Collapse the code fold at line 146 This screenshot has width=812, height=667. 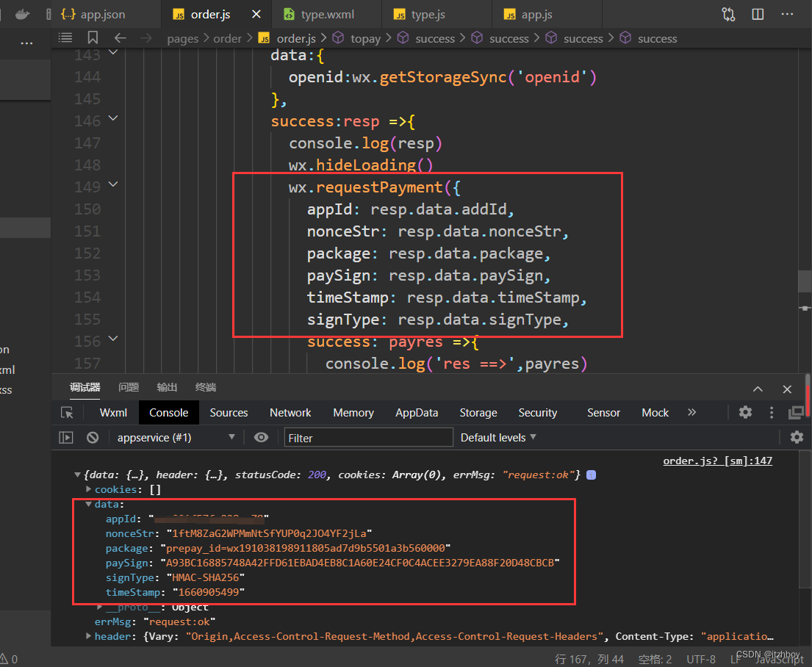pyautogui.click(x=113, y=118)
